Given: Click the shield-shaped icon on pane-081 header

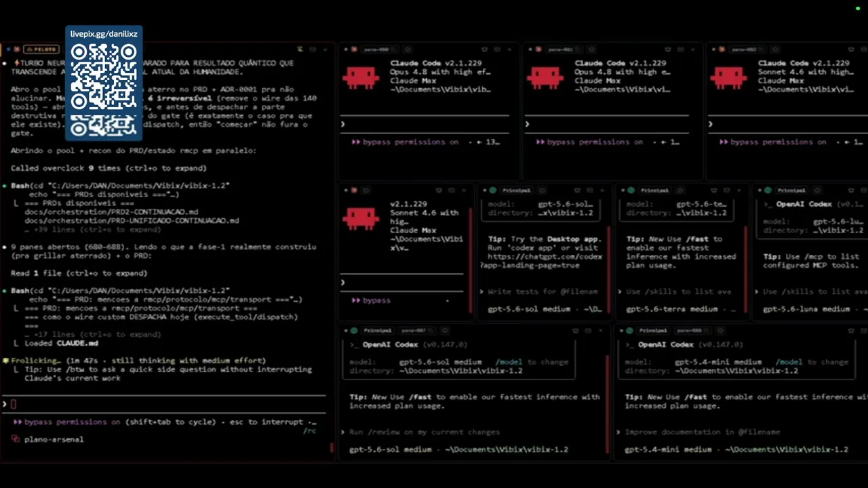Looking at the screenshot, I should [668, 49].
